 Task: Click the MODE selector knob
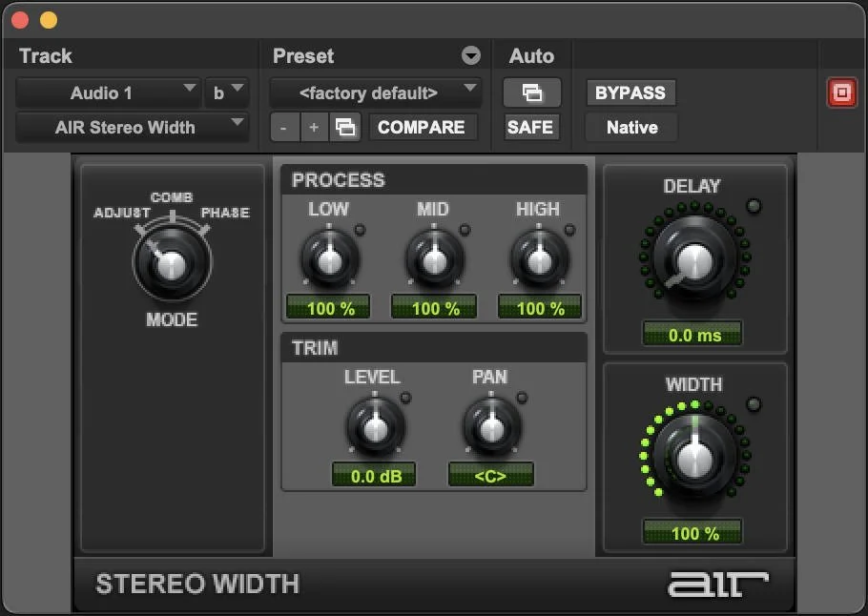click(x=172, y=262)
